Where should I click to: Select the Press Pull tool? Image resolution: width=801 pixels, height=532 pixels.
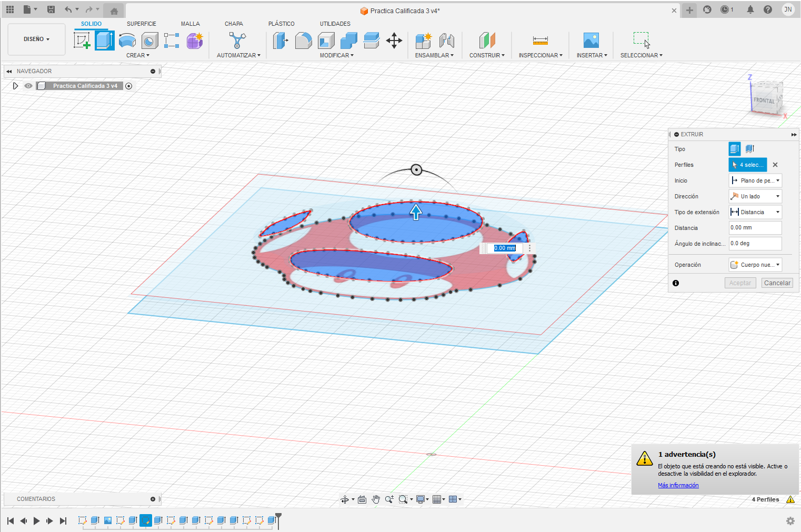(281, 41)
